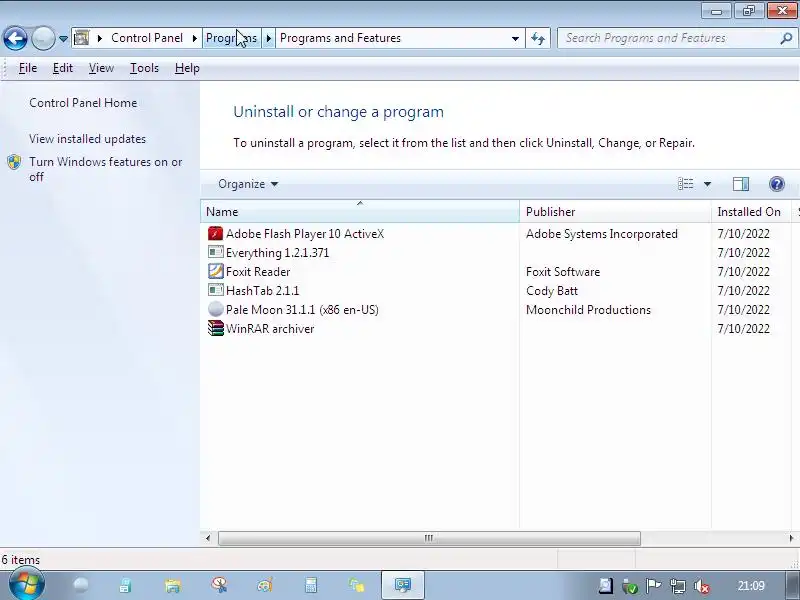Screen dimensions: 800x600
Task: Open the Help menu
Action: point(187,68)
